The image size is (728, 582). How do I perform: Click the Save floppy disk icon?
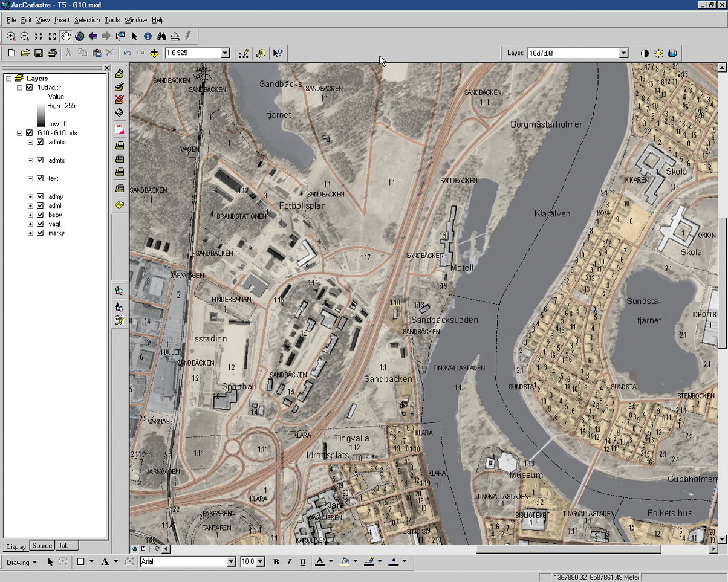point(39,53)
